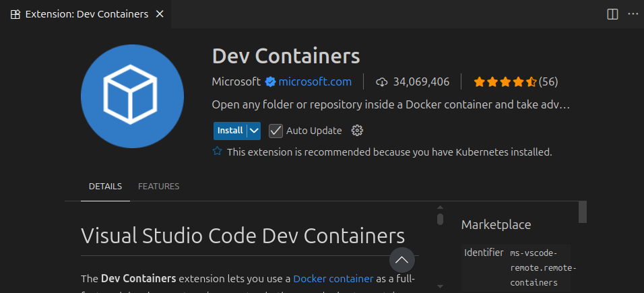The image size is (644, 293).
Task: Click the outer page vertical scrollbar
Action: (583, 211)
